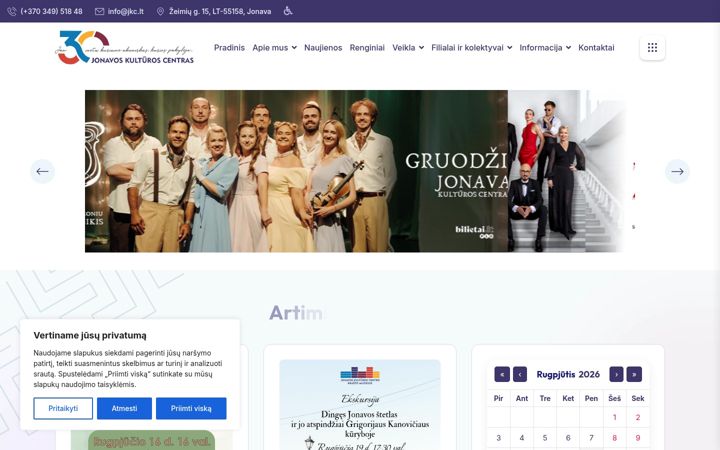720x450 pixels.
Task: Open the Kontaktai menu item
Action: [596, 48]
